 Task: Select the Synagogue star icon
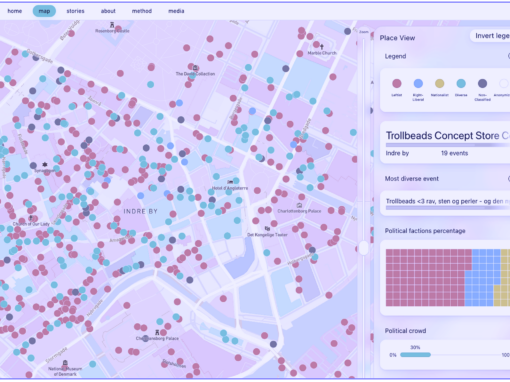[x=45, y=165]
